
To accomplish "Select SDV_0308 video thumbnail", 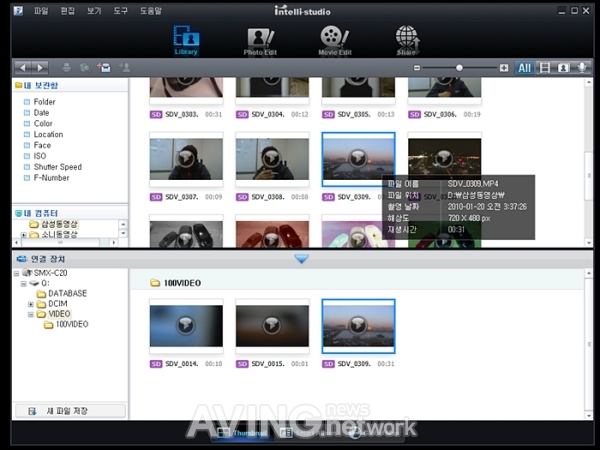I will click(x=272, y=160).
